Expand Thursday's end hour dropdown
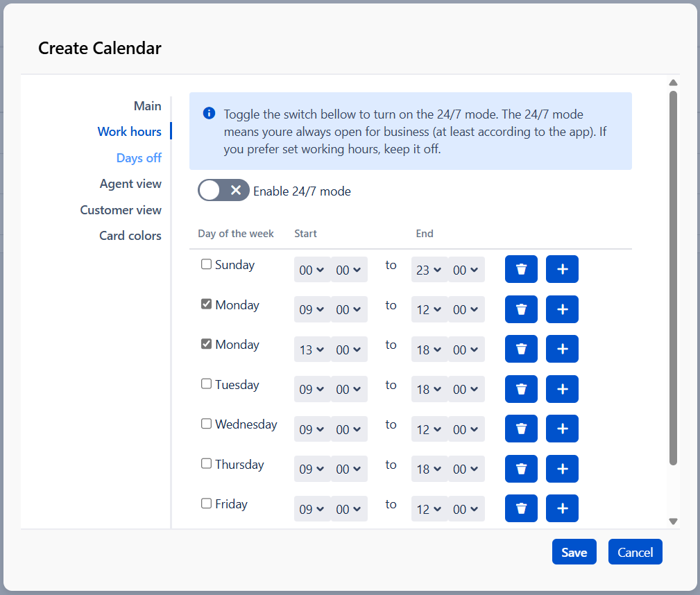 tap(429, 469)
